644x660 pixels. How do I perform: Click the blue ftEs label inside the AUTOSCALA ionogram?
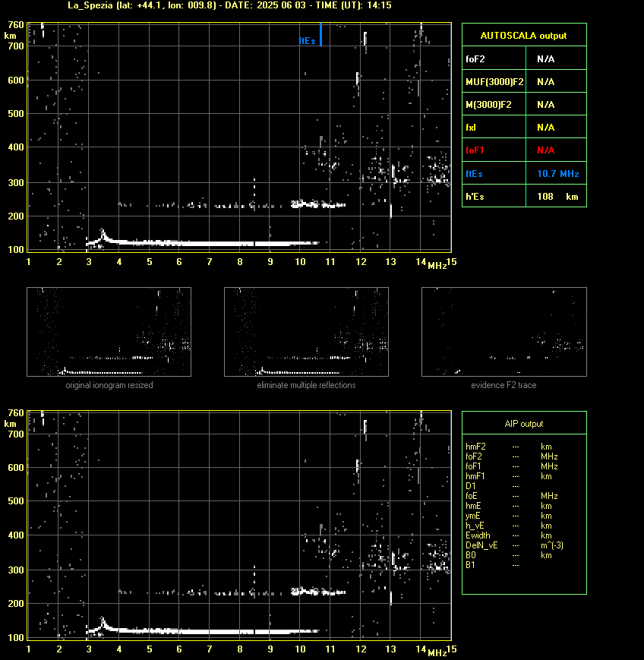308,41
